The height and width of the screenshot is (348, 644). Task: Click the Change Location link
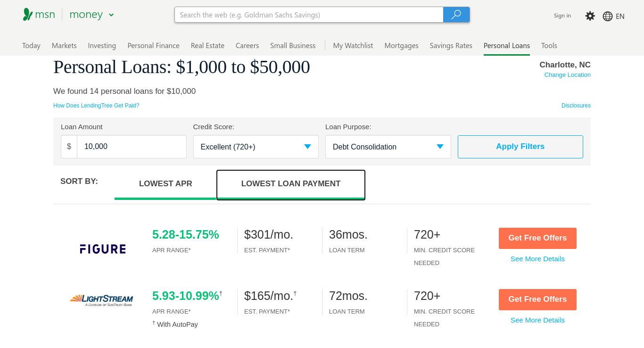(x=567, y=75)
